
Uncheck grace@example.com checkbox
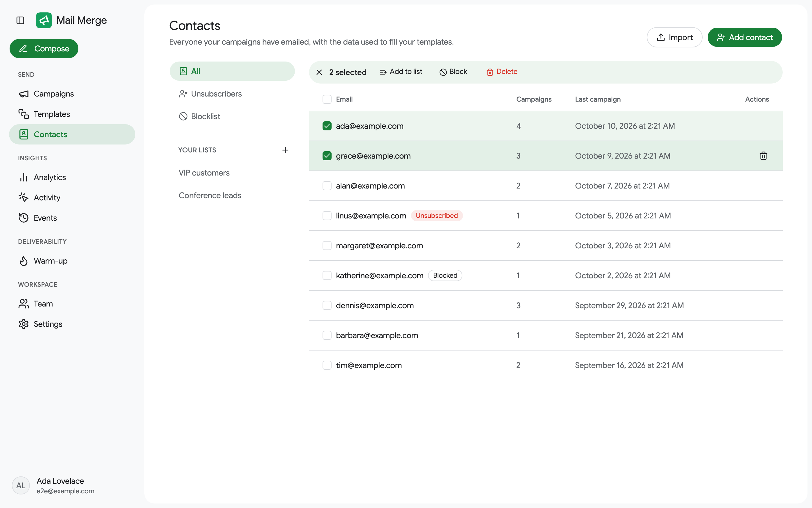click(327, 156)
